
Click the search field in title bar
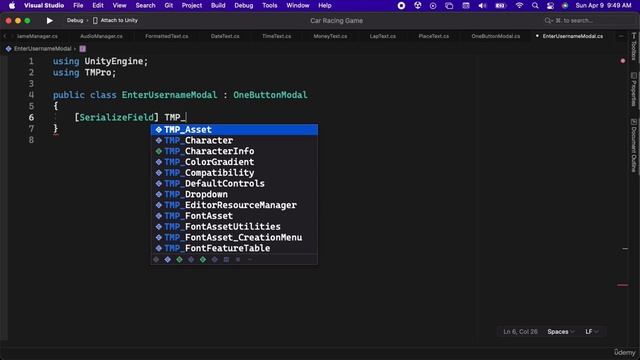573,20
